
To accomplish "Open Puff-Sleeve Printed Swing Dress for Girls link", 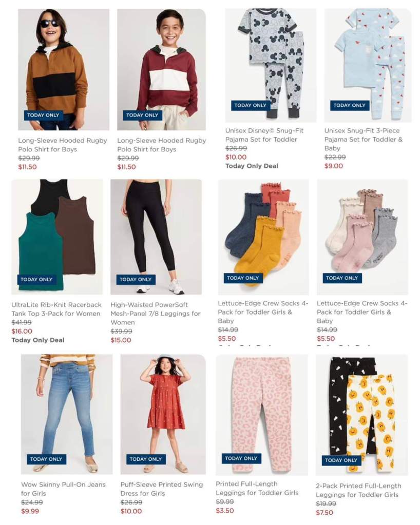I will [x=161, y=489].
